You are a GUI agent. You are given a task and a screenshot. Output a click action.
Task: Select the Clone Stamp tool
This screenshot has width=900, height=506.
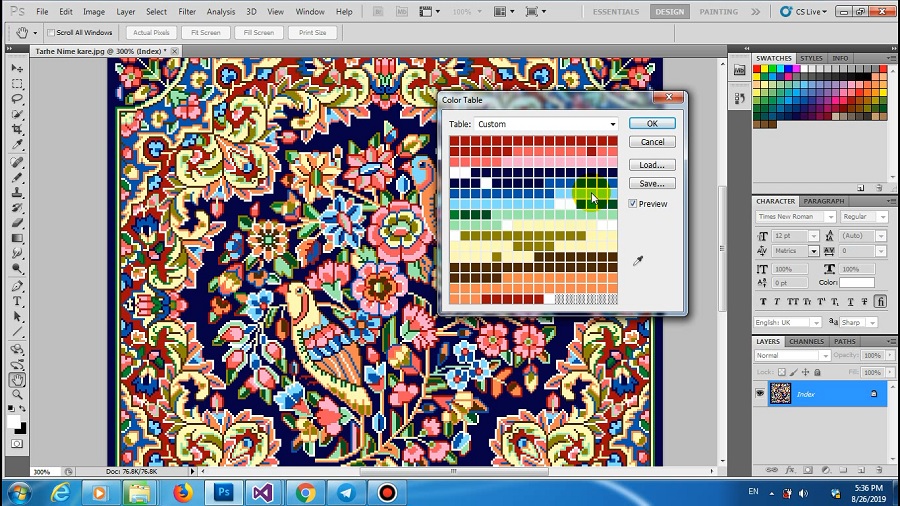coord(17,193)
